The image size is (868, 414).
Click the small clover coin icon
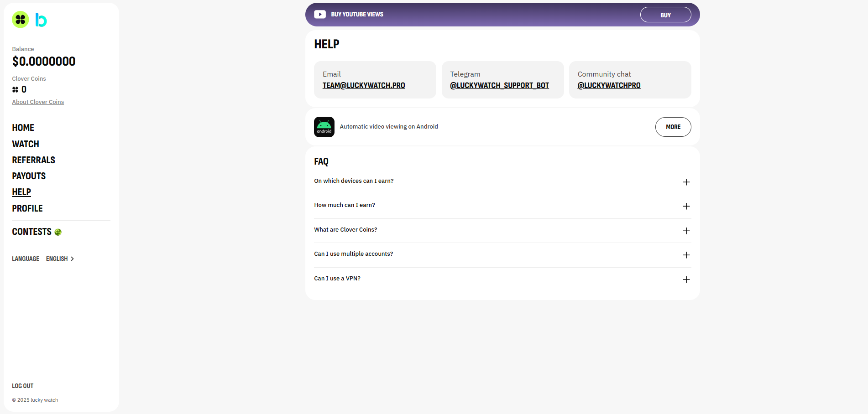(16, 90)
